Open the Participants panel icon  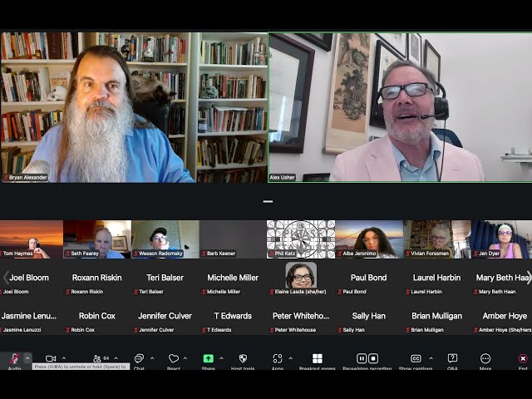click(x=97, y=358)
